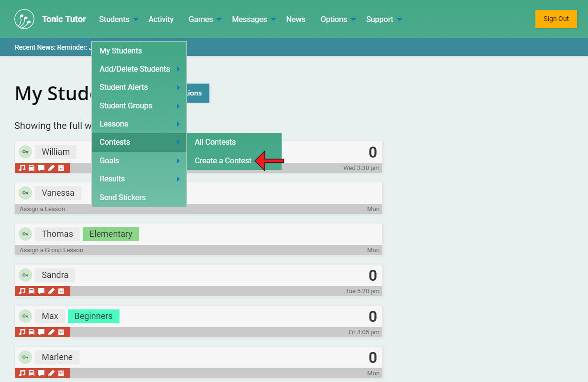Expand the Games dropdown in navbar

coord(205,20)
